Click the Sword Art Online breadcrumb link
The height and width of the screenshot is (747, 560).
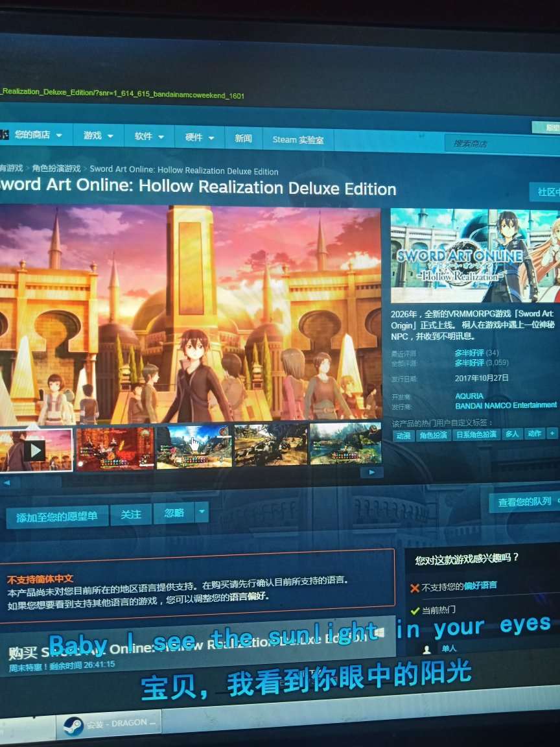(x=184, y=171)
